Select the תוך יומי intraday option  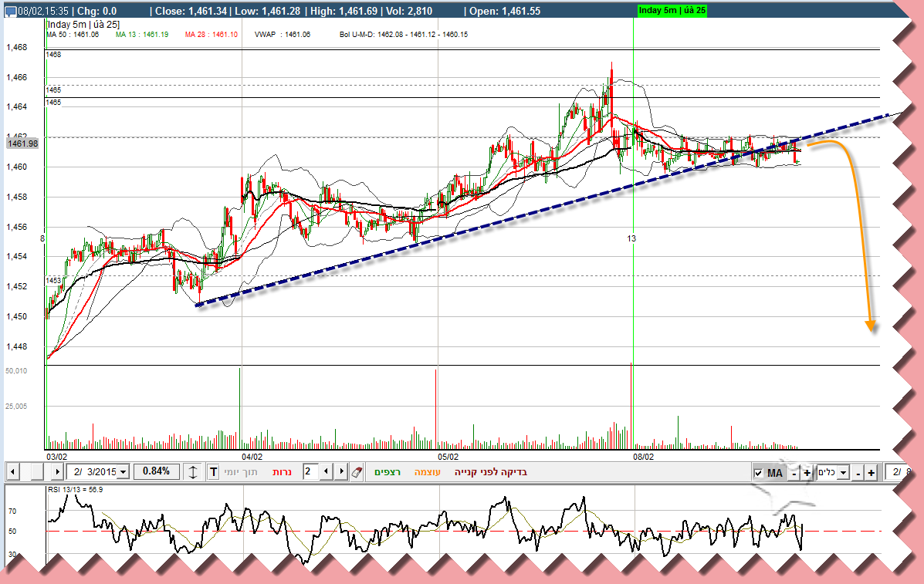tap(240, 472)
